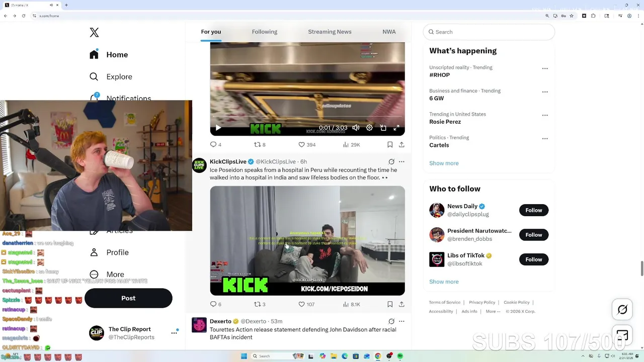Follow President Narutowatc...
The height and width of the screenshot is (362, 644).
[534, 235]
